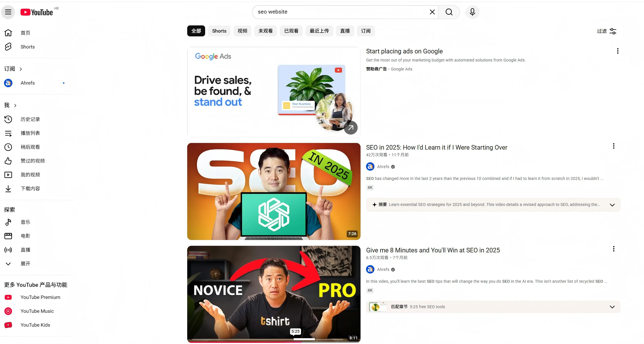
Task: Open more options for Google Ads result
Action: 617,51
